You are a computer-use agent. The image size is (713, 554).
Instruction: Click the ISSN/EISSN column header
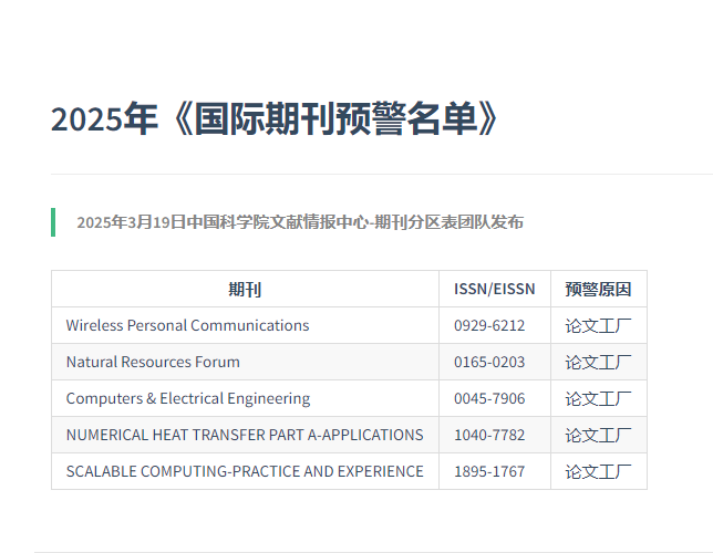494,289
